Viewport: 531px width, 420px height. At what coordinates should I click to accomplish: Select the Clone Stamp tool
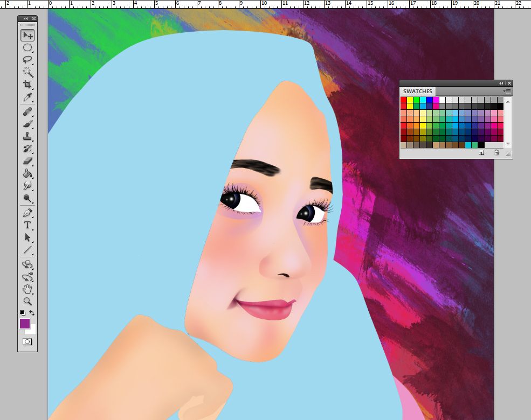tap(27, 136)
